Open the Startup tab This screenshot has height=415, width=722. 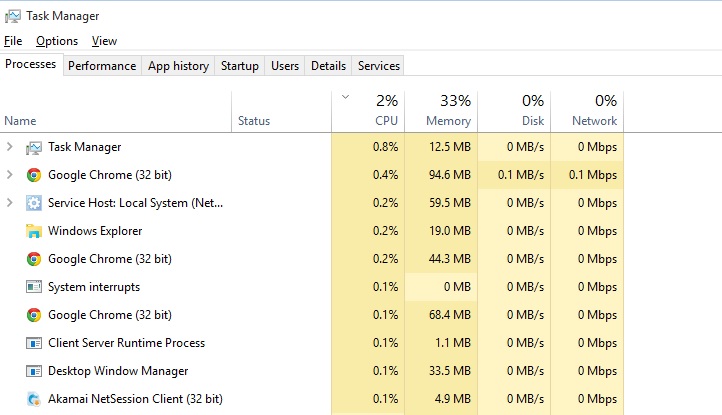[239, 66]
